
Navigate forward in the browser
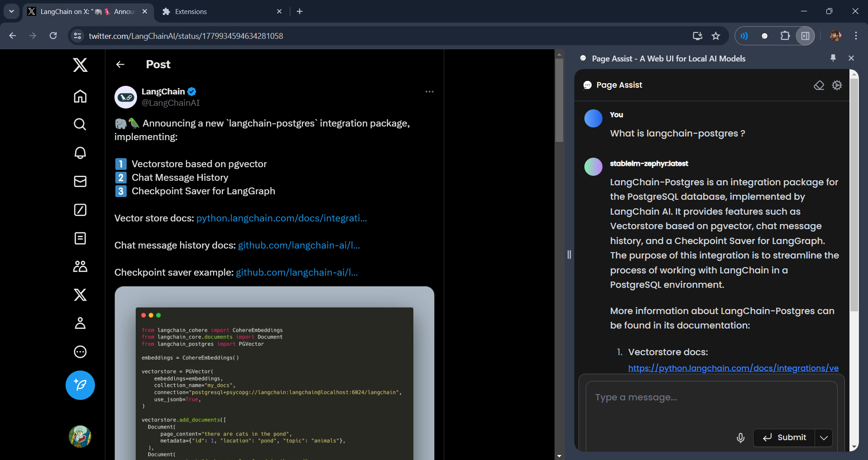coord(33,36)
